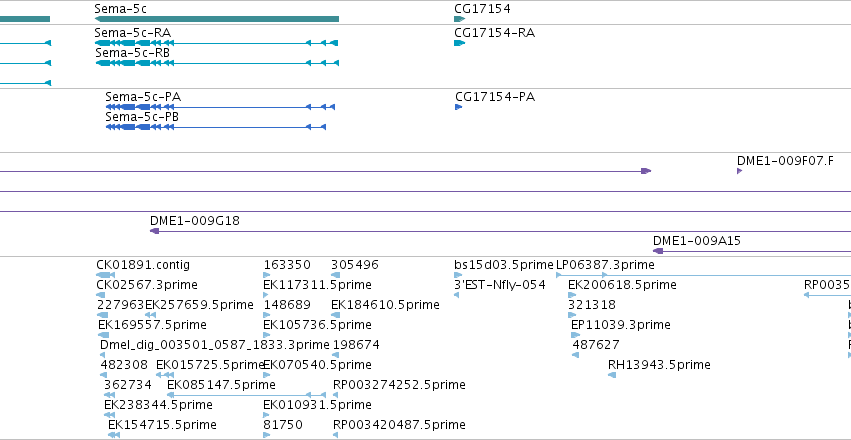Open the bs15d03.5prime EST label

pyautogui.click(x=504, y=265)
